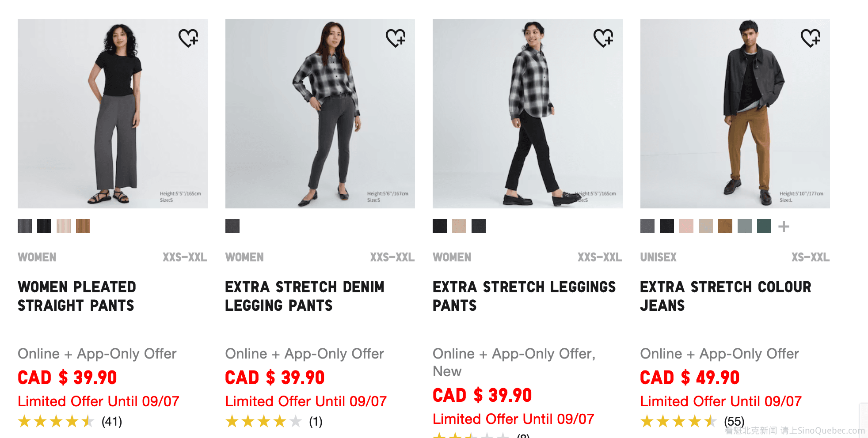Image resolution: width=868 pixels, height=438 pixels.
Task: Click Pleated Straight Pants product photo
Action: [x=112, y=113]
